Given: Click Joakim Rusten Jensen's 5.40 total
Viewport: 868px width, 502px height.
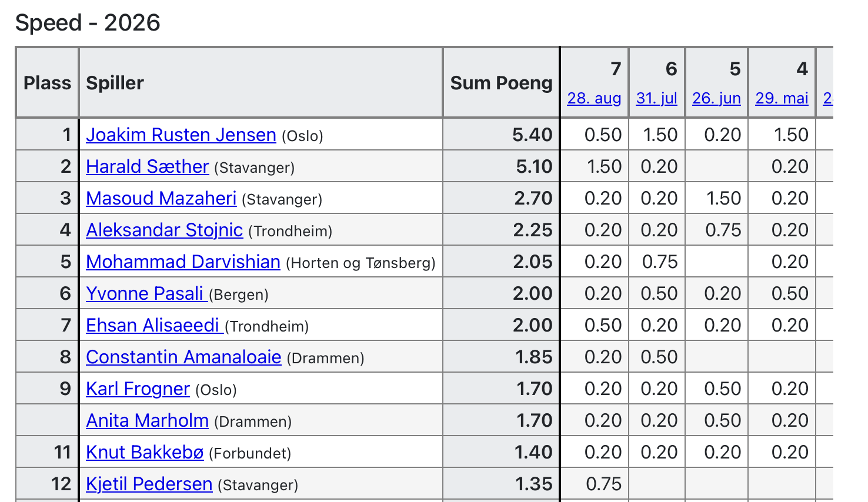Looking at the screenshot, I should tap(532, 135).
